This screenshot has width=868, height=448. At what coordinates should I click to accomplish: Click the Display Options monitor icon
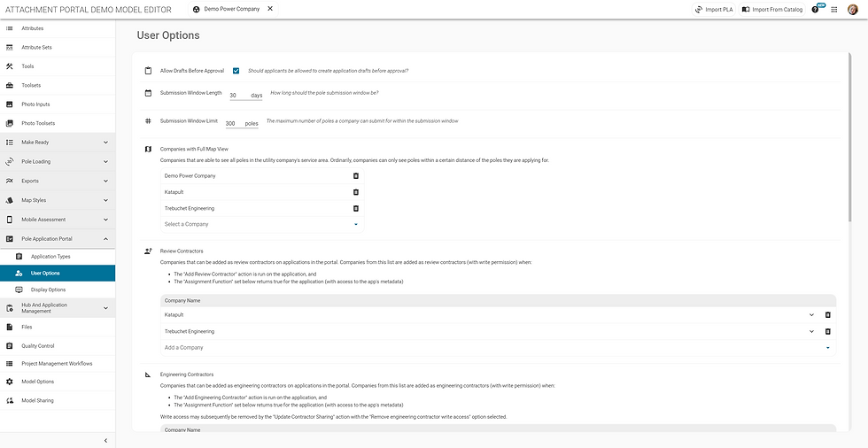pos(19,290)
